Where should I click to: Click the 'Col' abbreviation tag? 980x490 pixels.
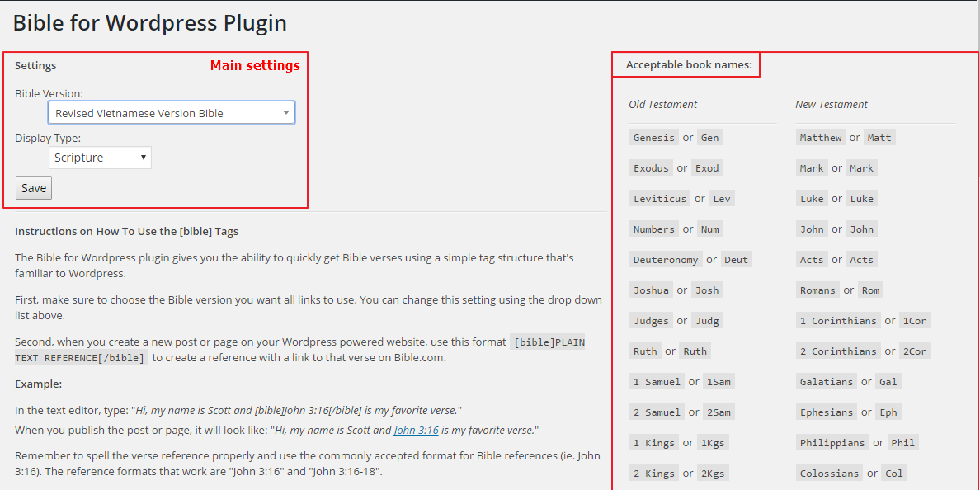[x=894, y=474]
